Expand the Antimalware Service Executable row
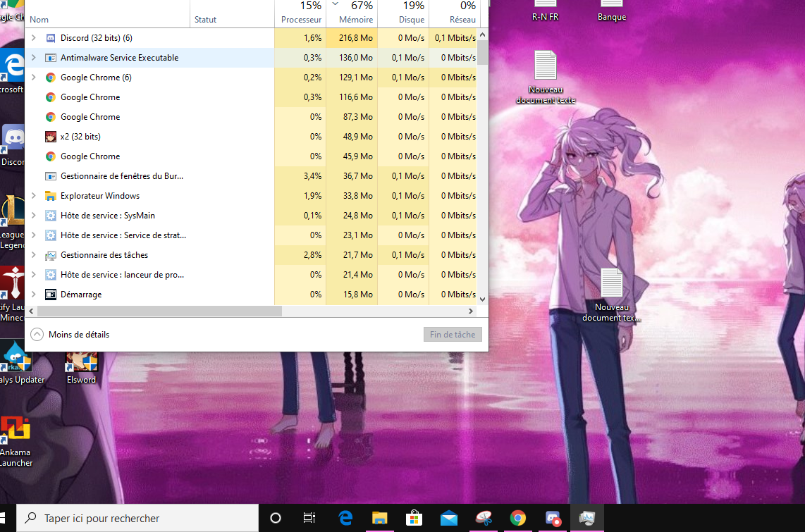Viewport: 805px width, 532px height. 34,58
